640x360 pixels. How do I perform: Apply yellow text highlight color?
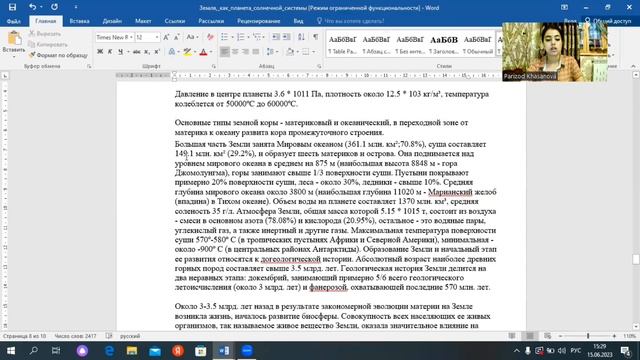(187, 52)
